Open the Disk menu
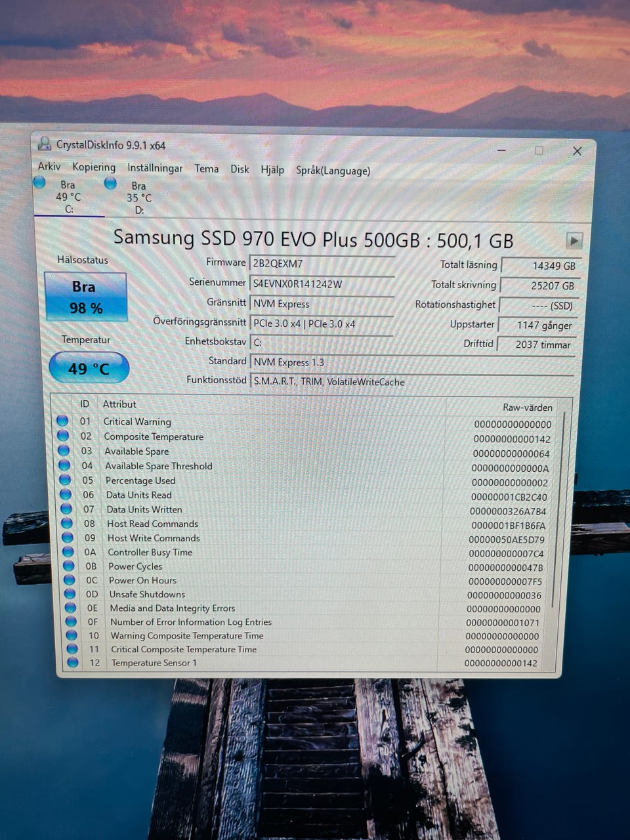The width and height of the screenshot is (630, 840). (x=240, y=169)
